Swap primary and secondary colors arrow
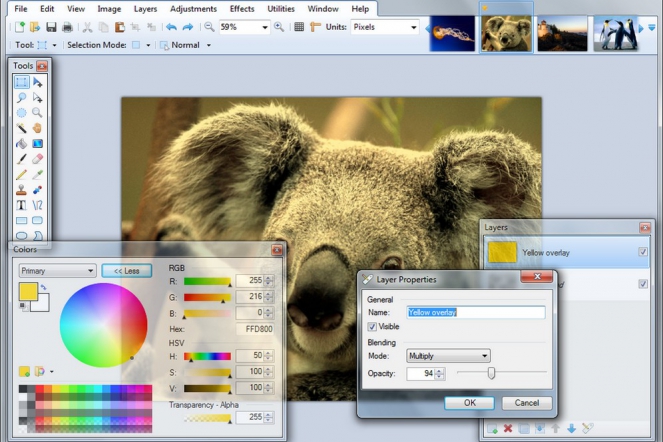The height and width of the screenshot is (442, 663). click(x=43, y=288)
